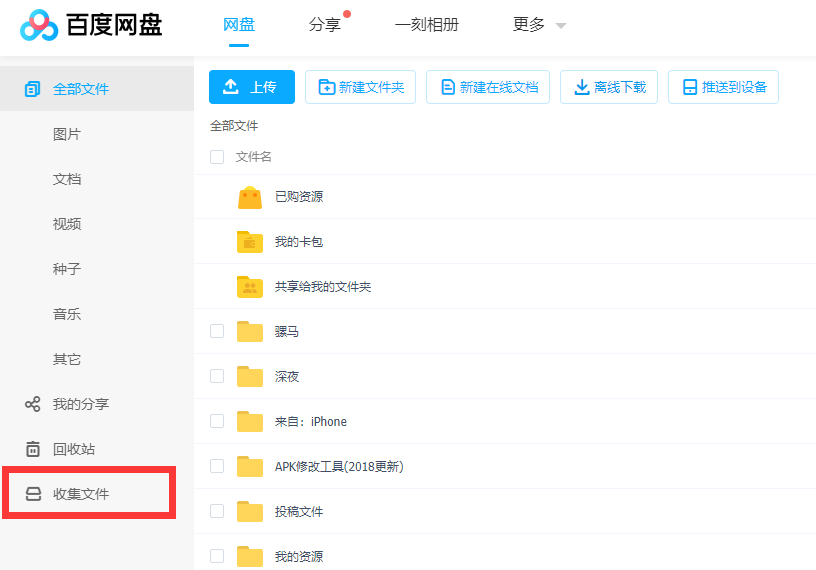Click the 投稿文件 folder icon
The image size is (816, 570).
(250, 511)
